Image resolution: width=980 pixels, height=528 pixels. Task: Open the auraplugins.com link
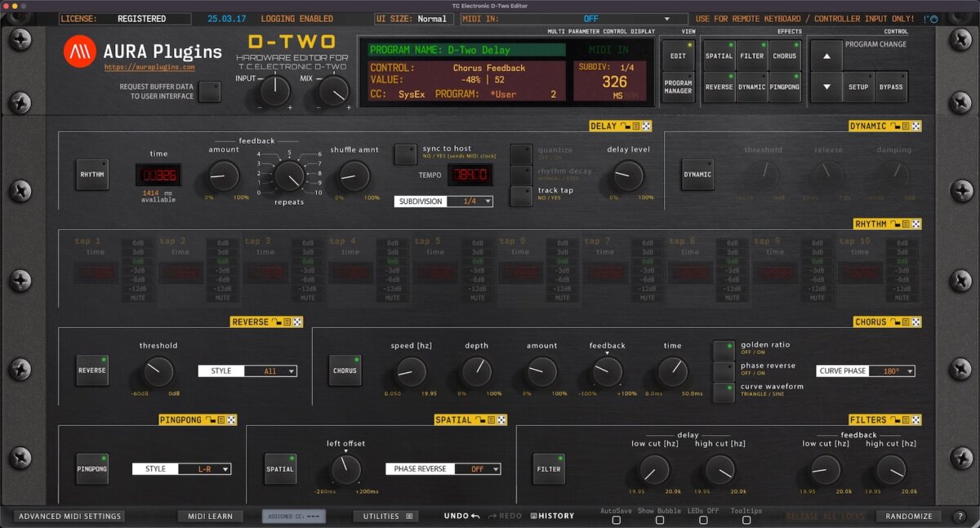tap(149, 68)
